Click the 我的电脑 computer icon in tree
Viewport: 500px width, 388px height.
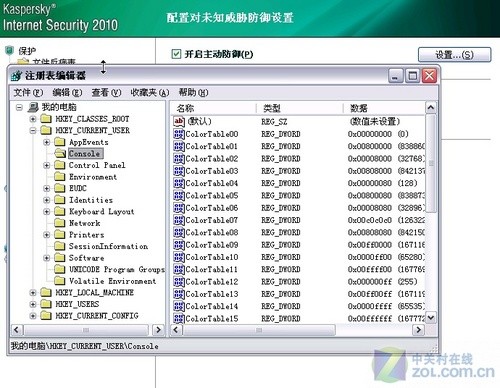pyautogui.click(x=33, y=107)
